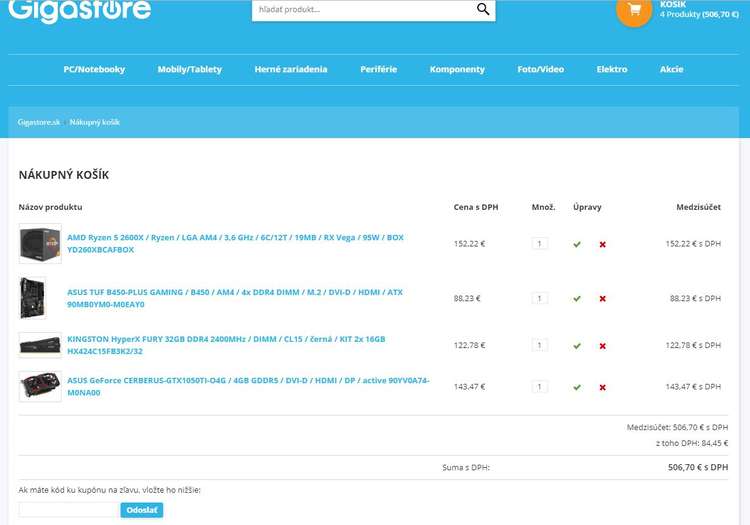Click Gigastore.sk breadcrumb link
The height and width of the screenshot is (525, 750).
pyautogui.click(x=39, y=122)
